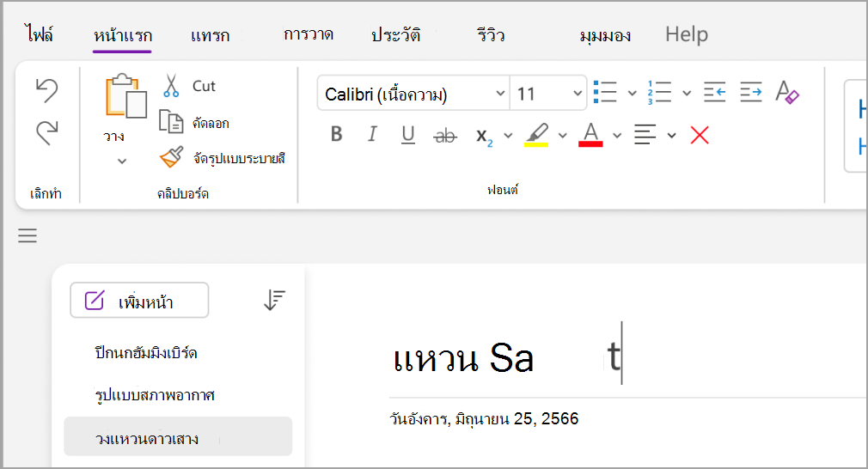Toggle the hamburger navigation menu
868x469 pixels.
28,235
